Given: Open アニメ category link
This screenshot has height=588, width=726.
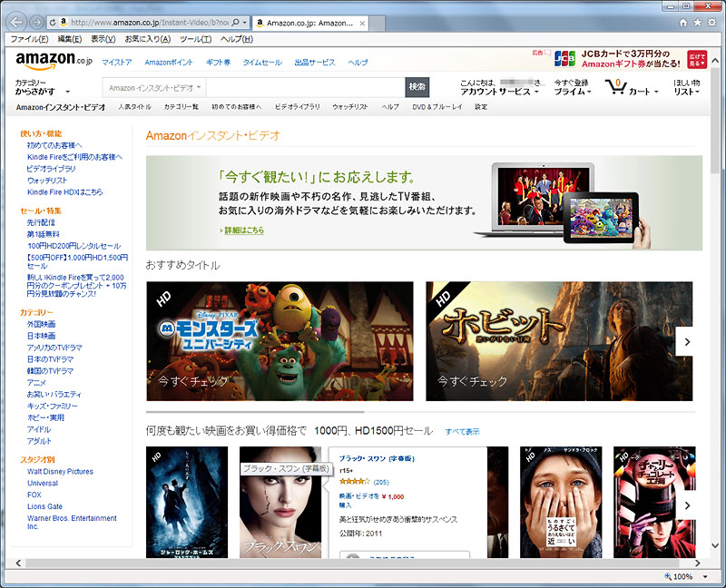Looking at the screenshot, I should pos(36,382).
